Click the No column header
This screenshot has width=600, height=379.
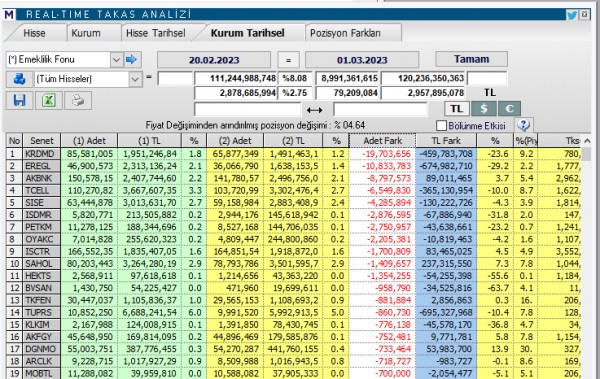pyautogui.click(x=15, y=141)
